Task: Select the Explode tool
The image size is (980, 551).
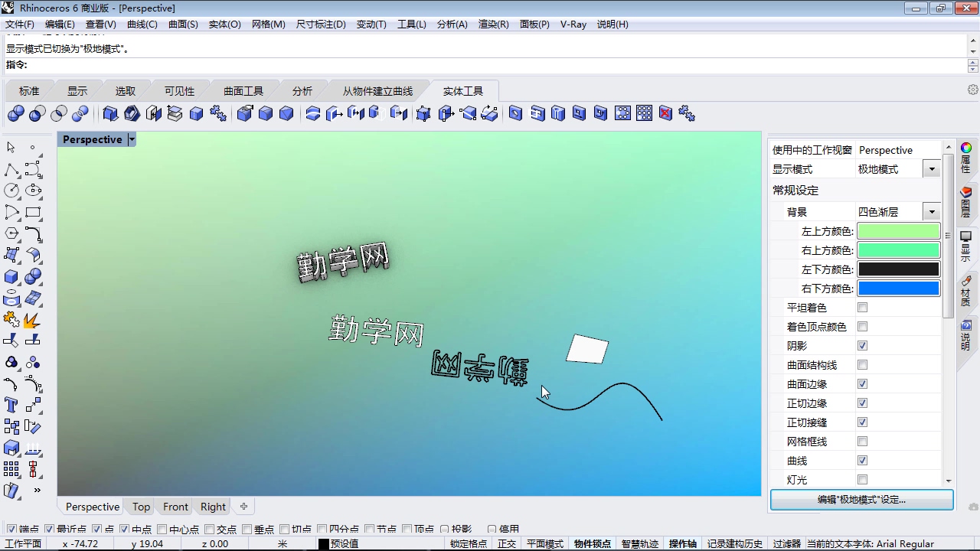Action: pos(33,319)
